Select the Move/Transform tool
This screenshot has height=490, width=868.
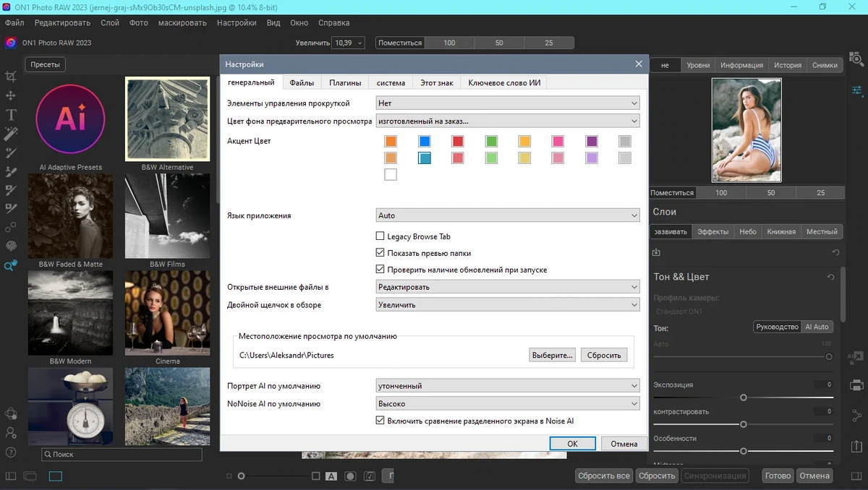(x=11, y=95)
